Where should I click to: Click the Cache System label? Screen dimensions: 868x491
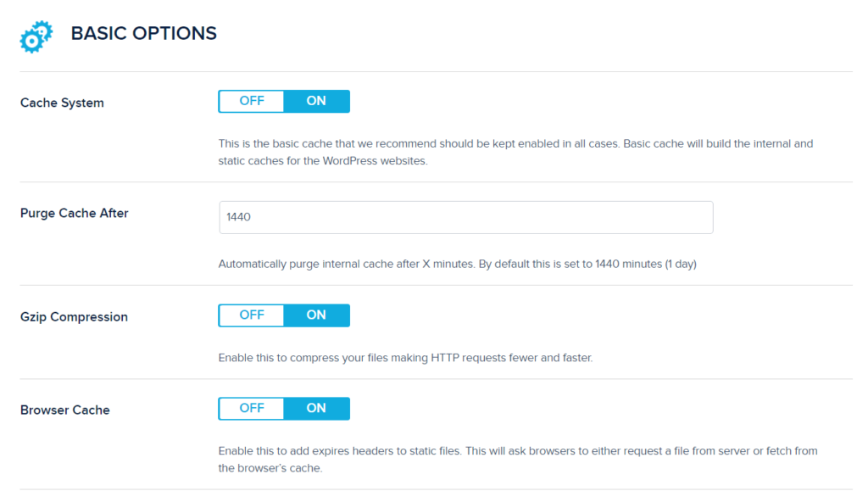[x=62, y=103]
